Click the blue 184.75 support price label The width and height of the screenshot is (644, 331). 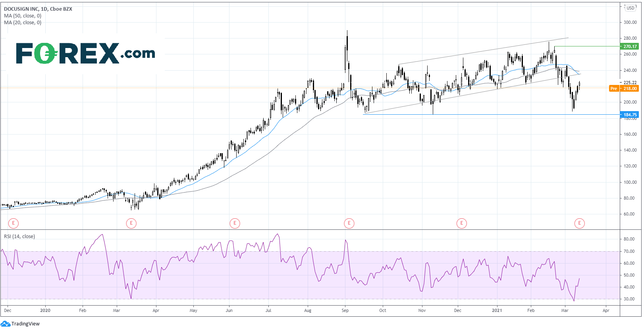(x=629, y=115)
